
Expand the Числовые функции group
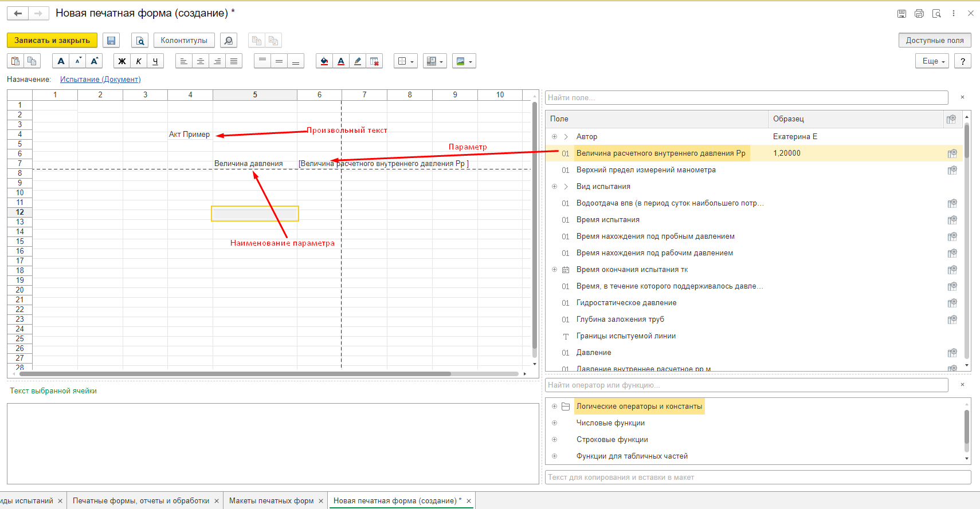554,423
